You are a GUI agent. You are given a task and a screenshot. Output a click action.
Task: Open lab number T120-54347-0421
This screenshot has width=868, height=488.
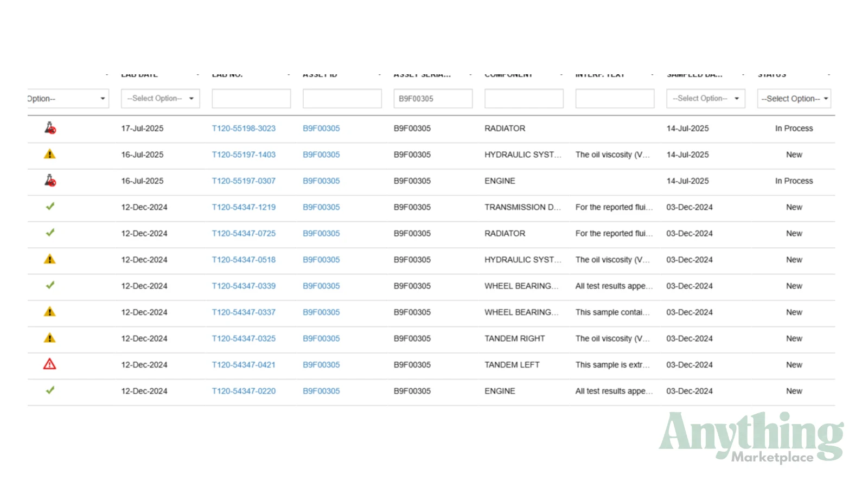click(x=244, y=365)
